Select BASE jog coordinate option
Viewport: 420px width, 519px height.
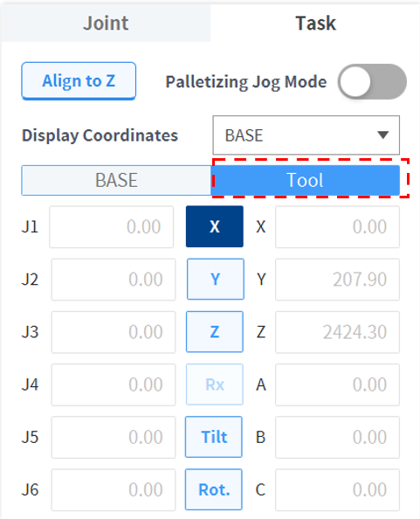pos(116,180)
